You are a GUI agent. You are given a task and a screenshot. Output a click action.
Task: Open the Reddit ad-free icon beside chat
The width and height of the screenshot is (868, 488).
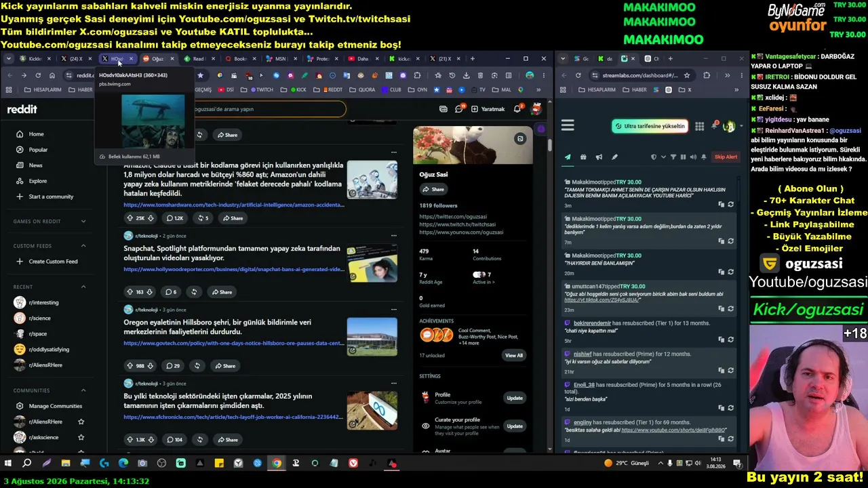[443, 108]
